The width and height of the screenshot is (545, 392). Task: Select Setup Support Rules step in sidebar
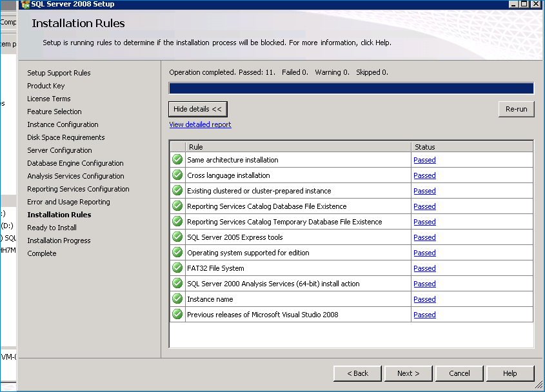(59, 73)
